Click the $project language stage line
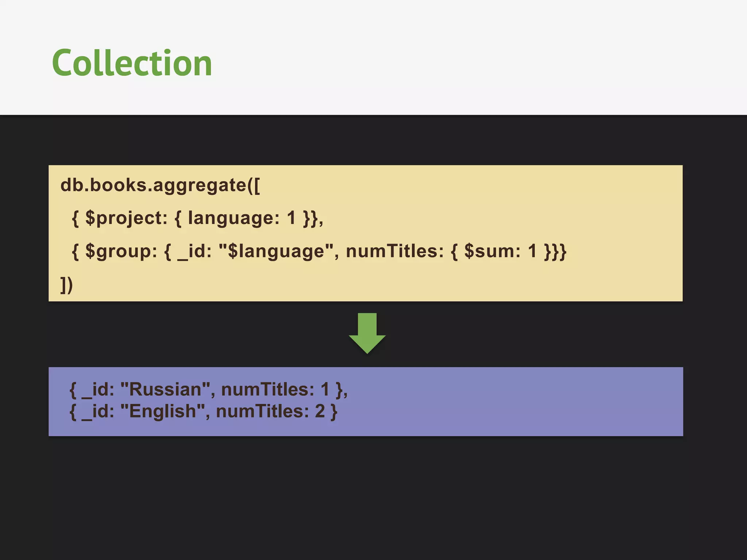747x560 pixels. [x=197, y=218]
